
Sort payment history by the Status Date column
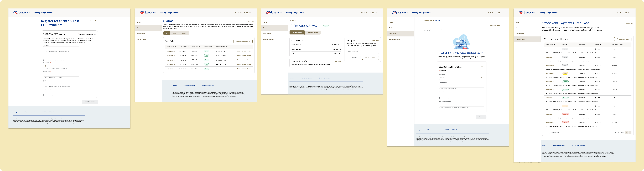point(583,45)
